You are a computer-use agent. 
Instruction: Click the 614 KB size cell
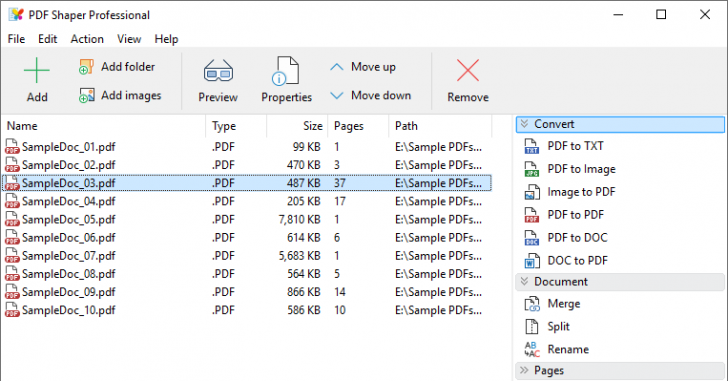coord(304,238)
